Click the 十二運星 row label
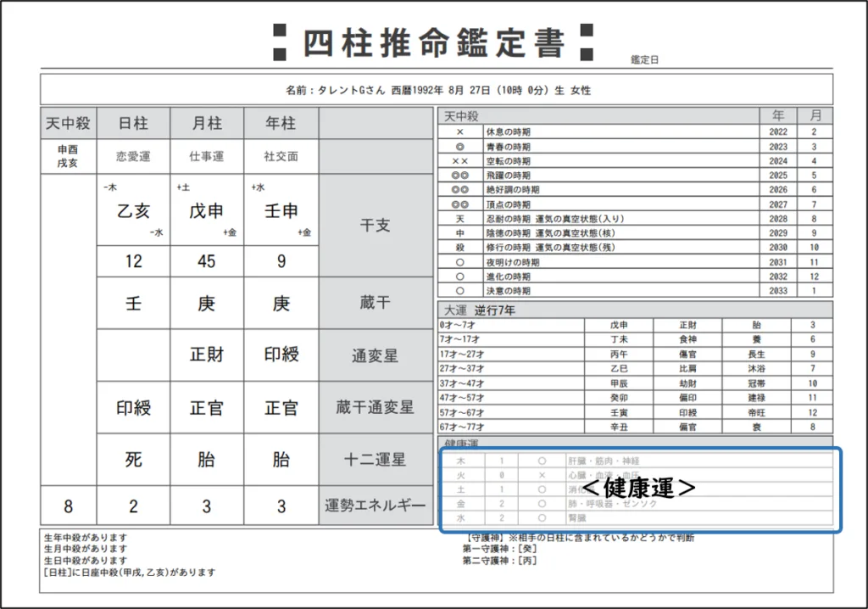Image resolution: width=868 pixels, height=609 pixels. 376,460
